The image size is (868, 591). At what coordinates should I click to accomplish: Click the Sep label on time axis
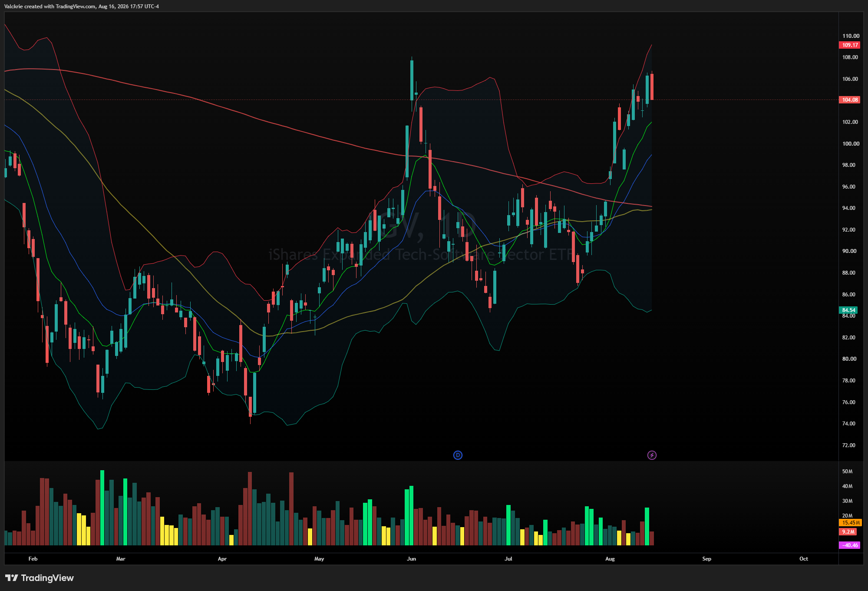[707, 559]
